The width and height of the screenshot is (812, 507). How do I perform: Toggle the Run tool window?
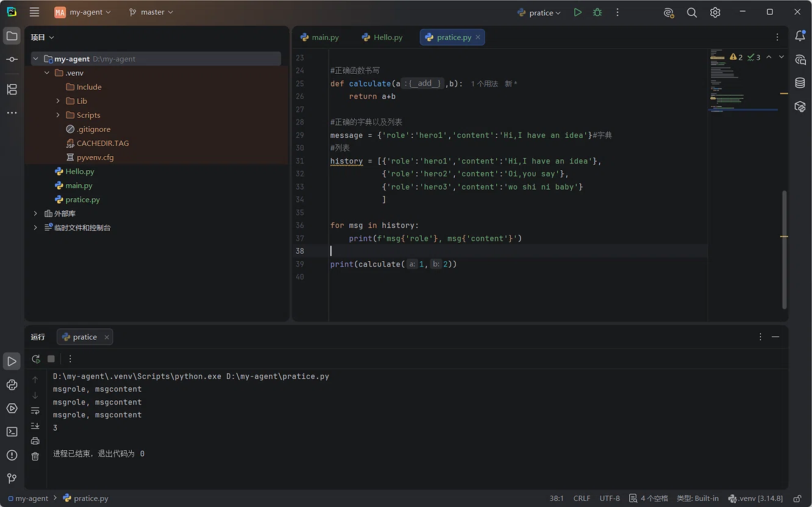coord(12,361)
